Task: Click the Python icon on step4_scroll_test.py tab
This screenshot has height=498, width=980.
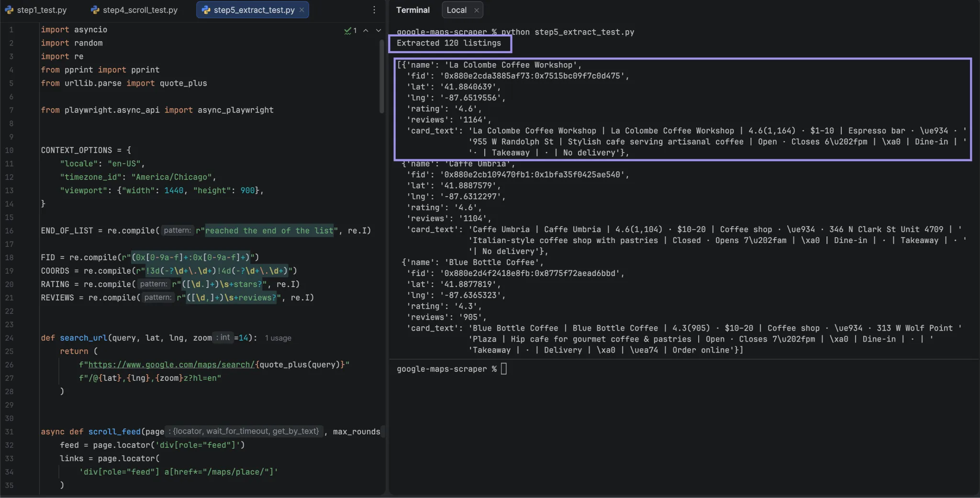Action: [95, 10]
